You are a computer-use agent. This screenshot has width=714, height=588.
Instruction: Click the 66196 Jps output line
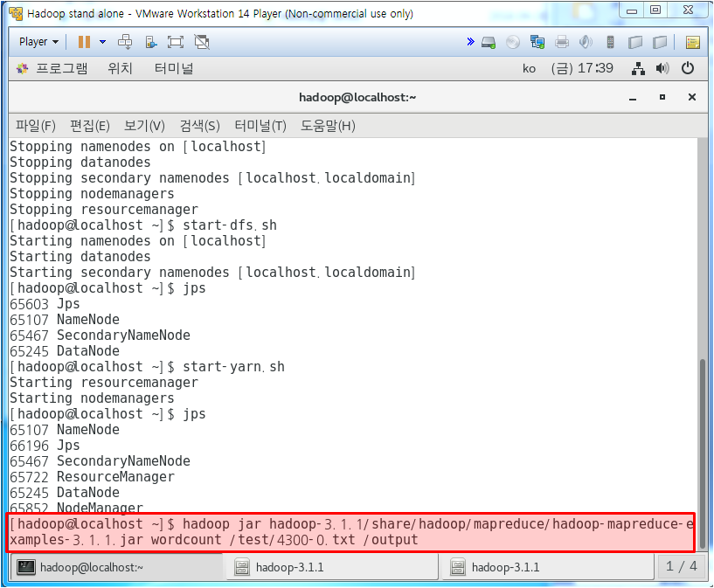45,446
